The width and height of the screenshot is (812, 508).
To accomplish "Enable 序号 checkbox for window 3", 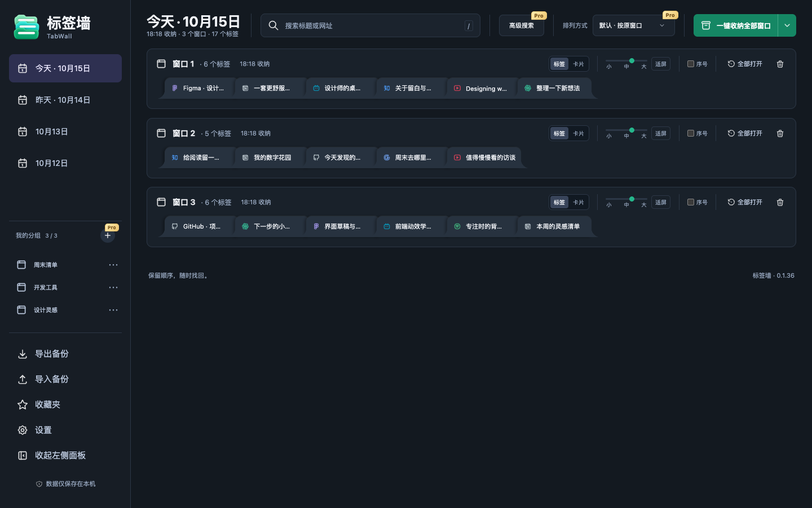I will tap(691, 202).
